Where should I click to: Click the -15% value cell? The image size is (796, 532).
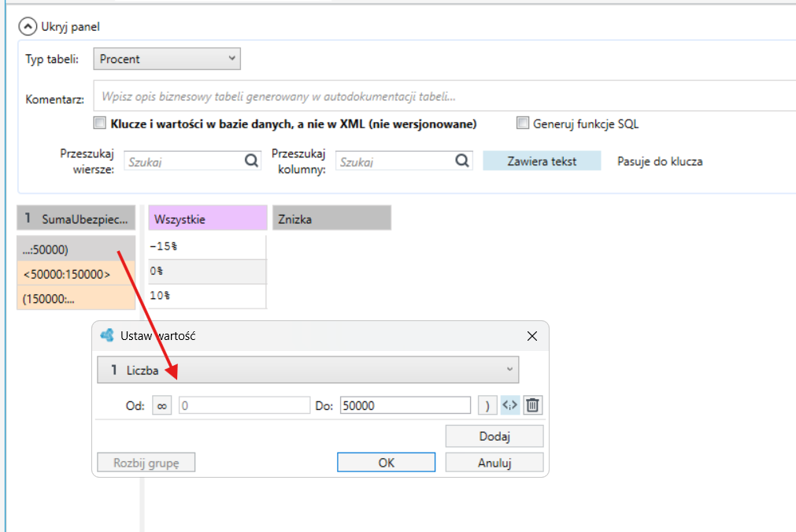click(207, 246)
